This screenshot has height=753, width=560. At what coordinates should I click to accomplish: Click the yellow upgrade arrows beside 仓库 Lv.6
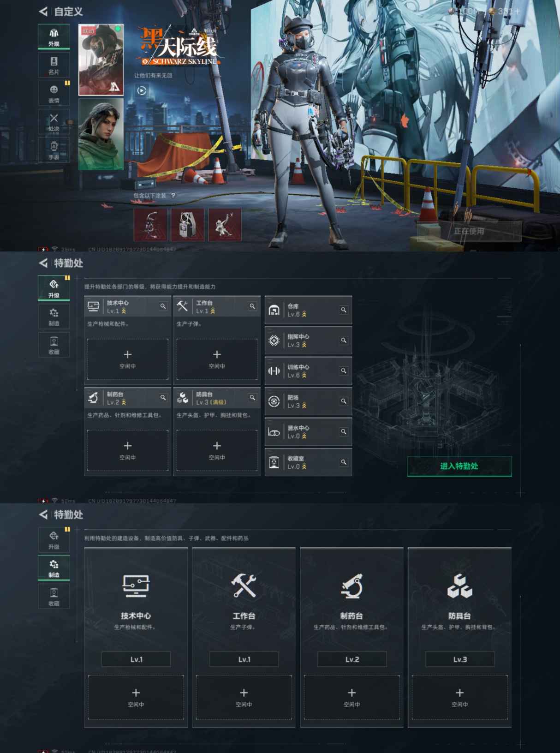click(304, 314)
